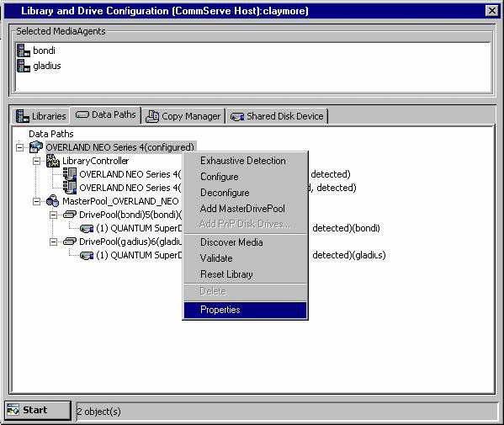Choose Deconfigure from context menu

click(245, 193)
